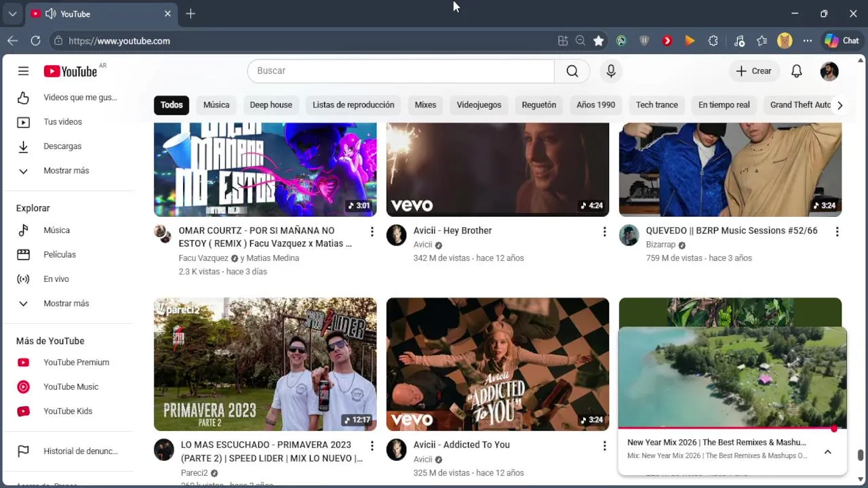This screenshot has width=868, height=488.
Task: Open Descargas in sidebar
Action: (x=68, y=146)
